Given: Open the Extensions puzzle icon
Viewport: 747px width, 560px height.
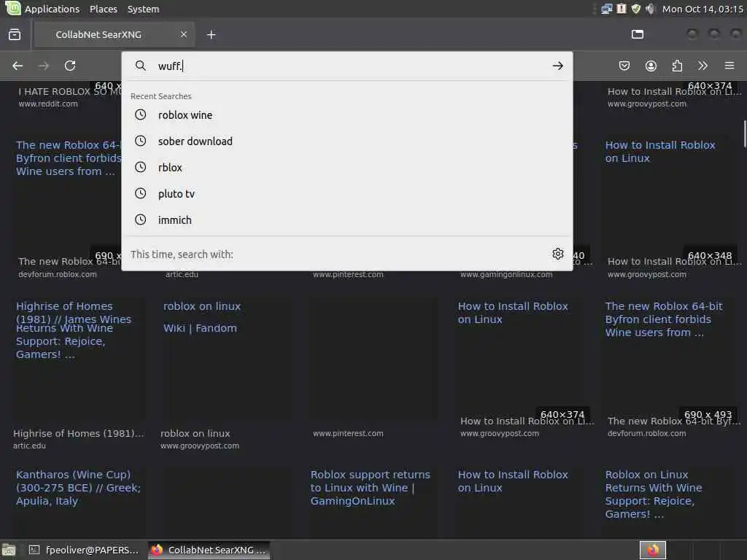Looking at the screenshot, I should click(x=677, y=66).
